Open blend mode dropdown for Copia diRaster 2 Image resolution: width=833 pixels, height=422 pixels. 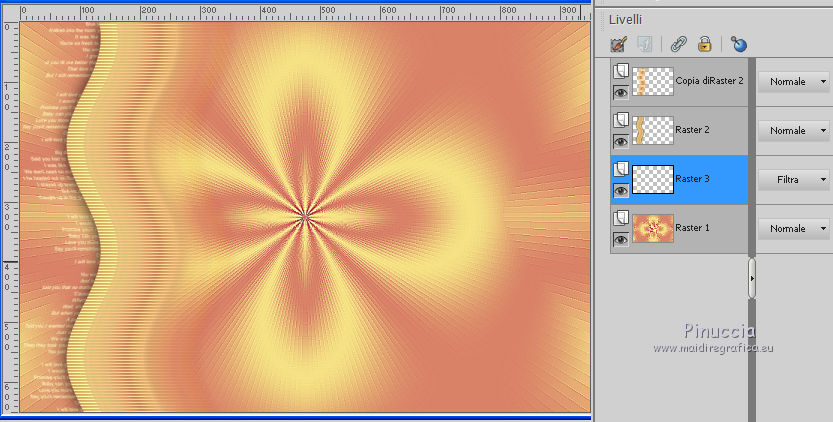794,82
